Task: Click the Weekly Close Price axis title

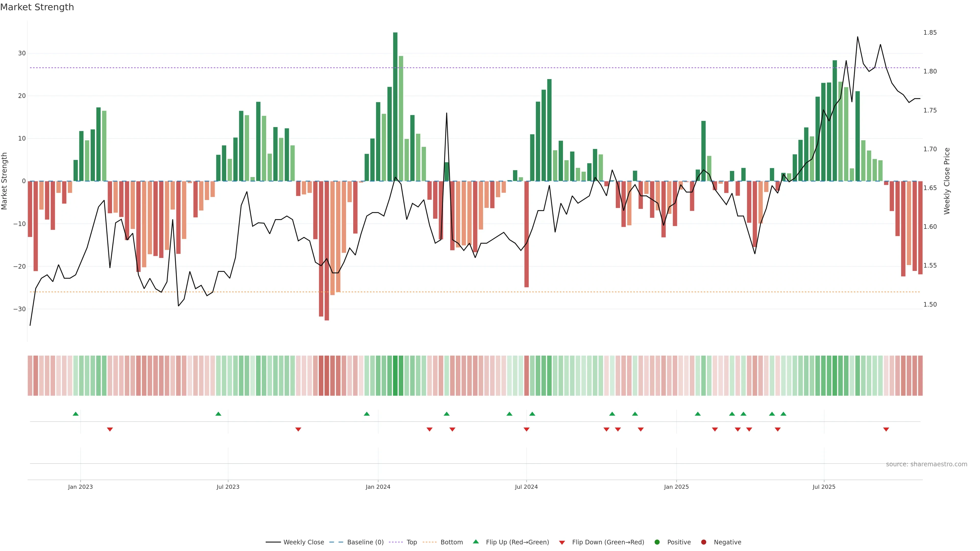Action: coord(947,181)
